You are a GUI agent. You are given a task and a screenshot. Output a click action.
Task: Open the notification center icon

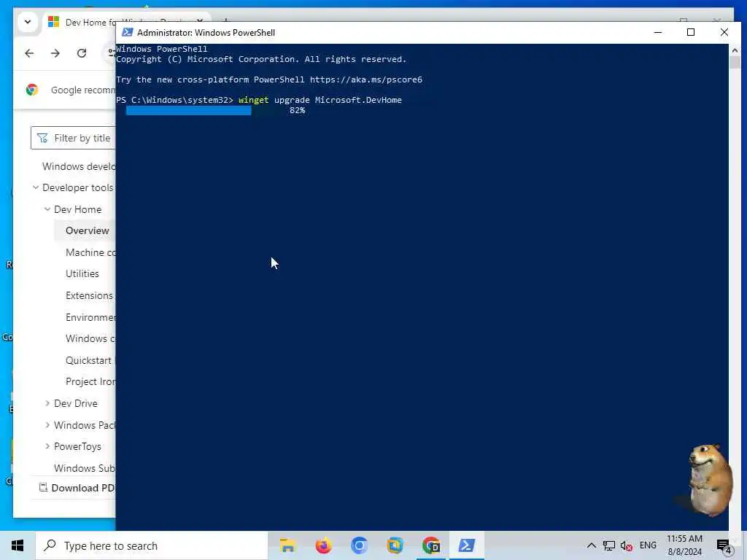point(724,545)
